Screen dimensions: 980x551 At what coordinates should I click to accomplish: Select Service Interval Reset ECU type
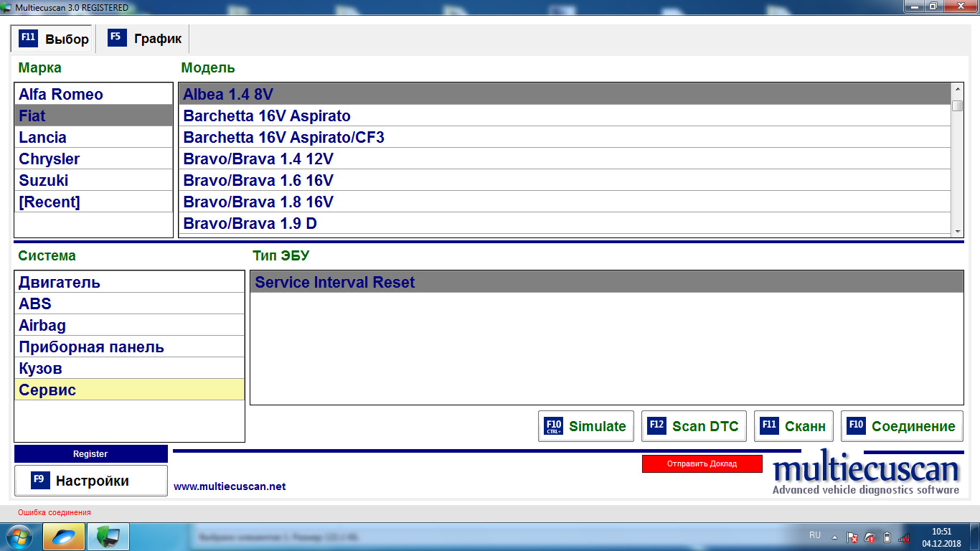pos(607,282)
